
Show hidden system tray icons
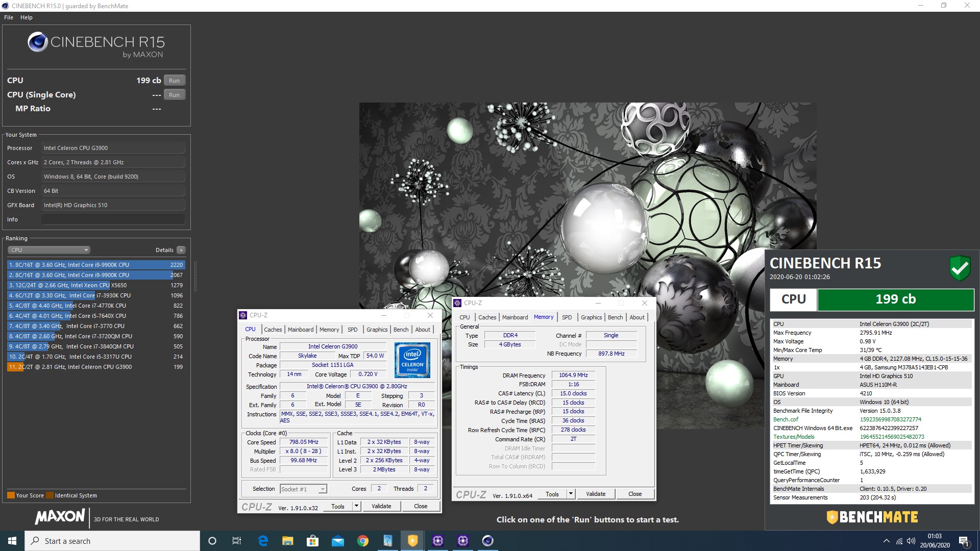(x=887, y=541)
